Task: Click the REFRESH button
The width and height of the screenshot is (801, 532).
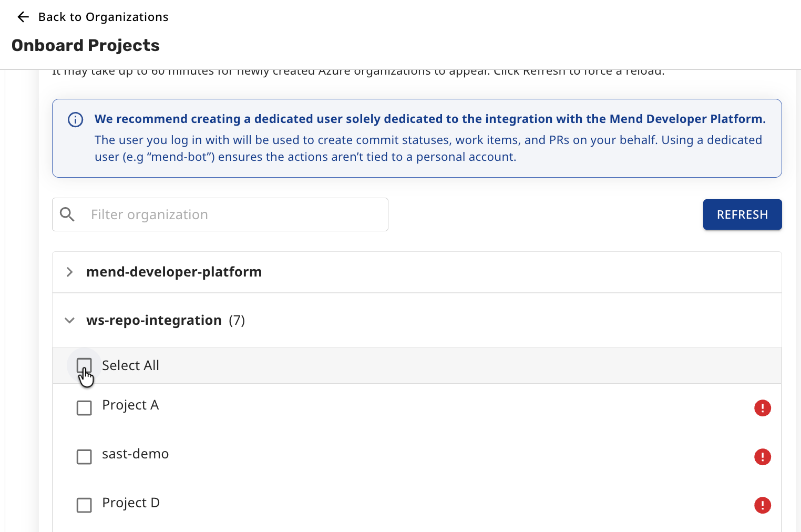Action: point(742,214)
